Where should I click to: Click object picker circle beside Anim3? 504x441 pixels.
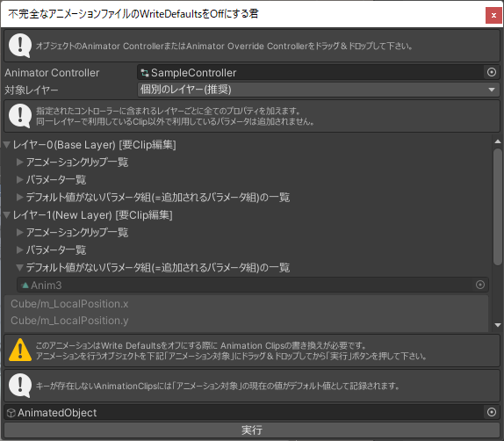pos(480,285)
